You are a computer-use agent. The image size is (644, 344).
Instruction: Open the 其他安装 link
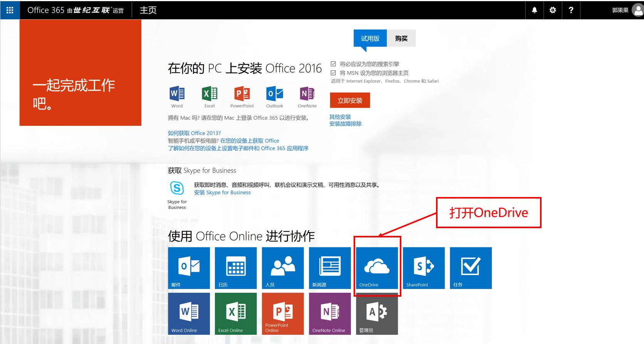coord(340,117)
